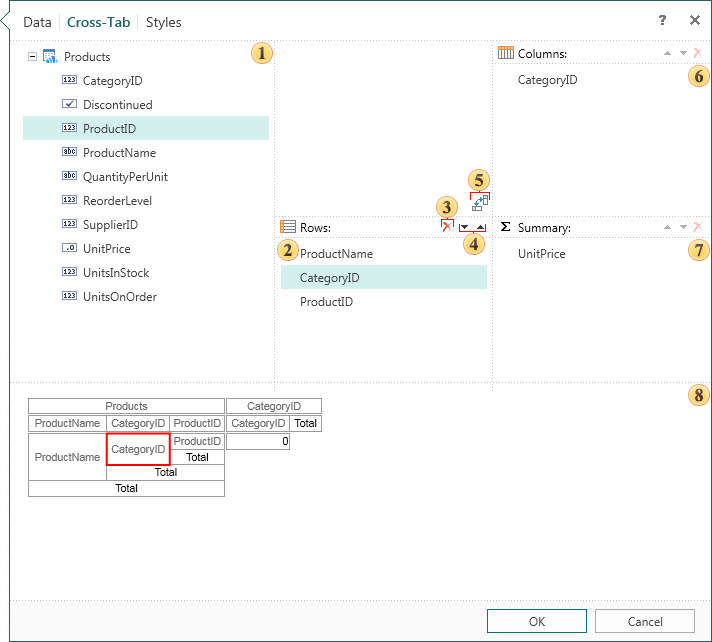Image resolution: width=712 pixels, height=642 pixels.
Task: Move selected Rows field up
Action: coord(480,228)
